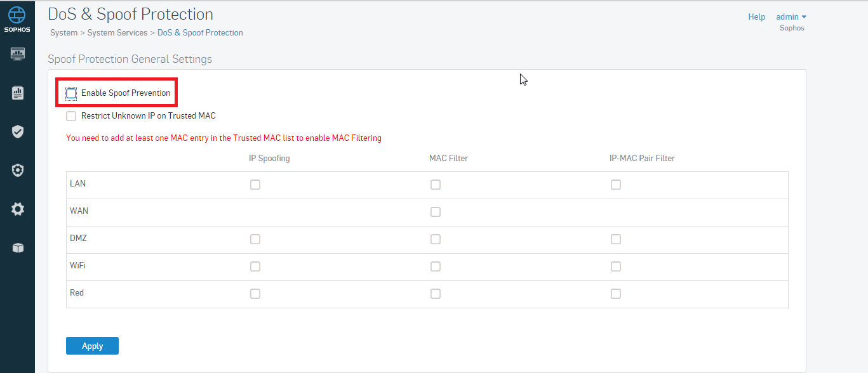The height and width of the screenshot is (373, 868).
Task: Open the reports chart sidebar icon
Action: pyautogui.click(x=18, y=93)
